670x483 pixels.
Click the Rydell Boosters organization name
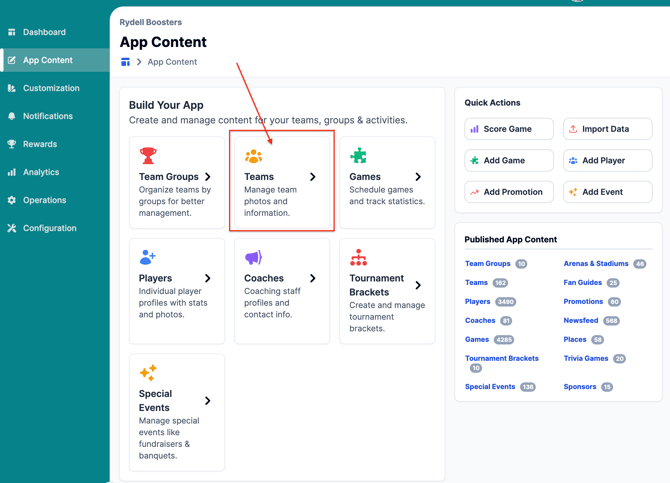tap(150, 22)
